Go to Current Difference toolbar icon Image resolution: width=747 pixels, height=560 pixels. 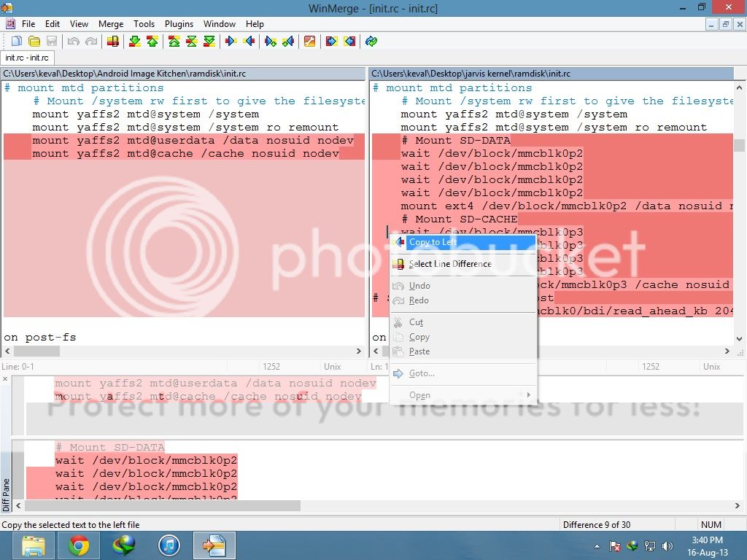point(192,42)
